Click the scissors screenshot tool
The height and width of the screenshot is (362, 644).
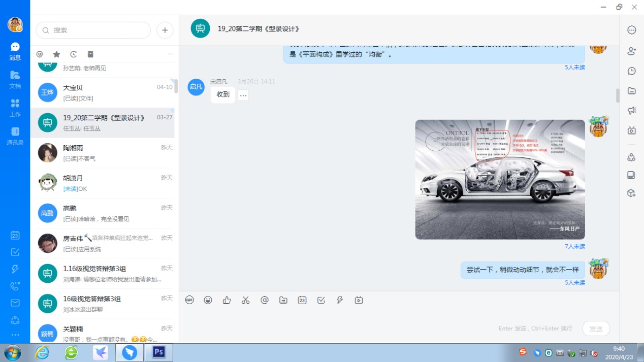point(246,300)
